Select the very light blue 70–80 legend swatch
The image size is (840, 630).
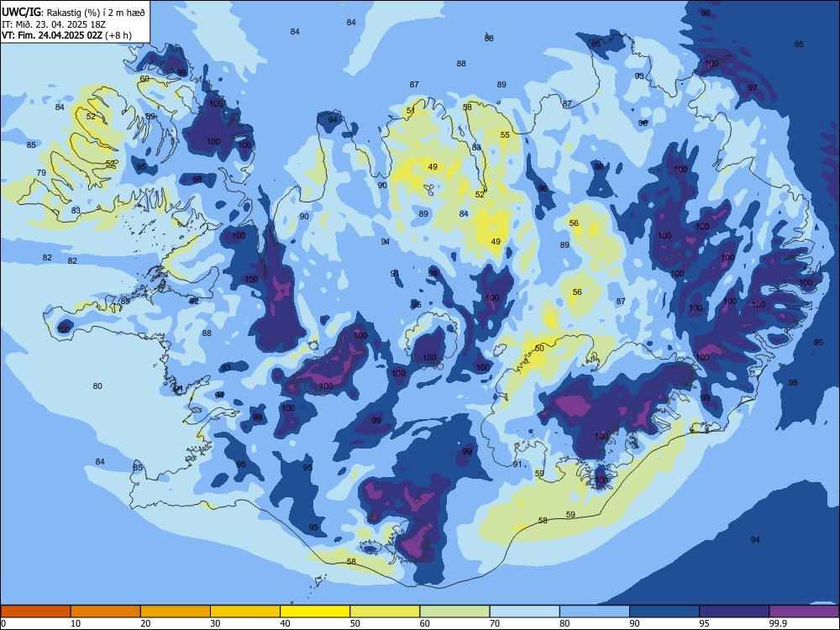tap(525, 612)
